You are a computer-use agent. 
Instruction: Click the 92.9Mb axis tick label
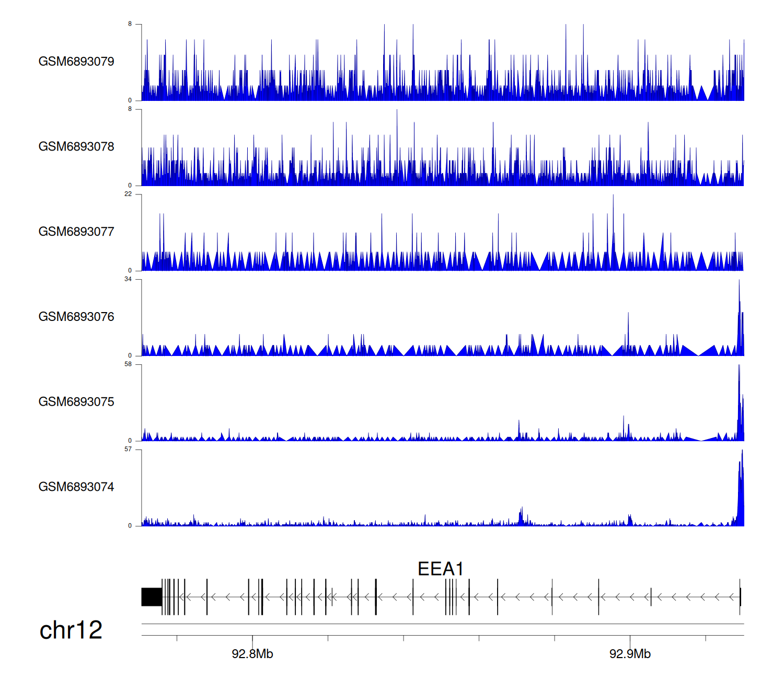tap(630, 654)
